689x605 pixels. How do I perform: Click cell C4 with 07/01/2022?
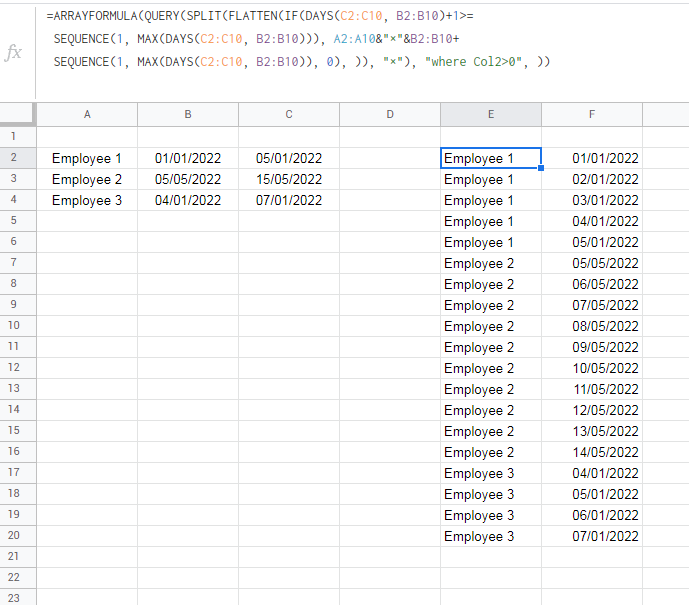(289, 200)
